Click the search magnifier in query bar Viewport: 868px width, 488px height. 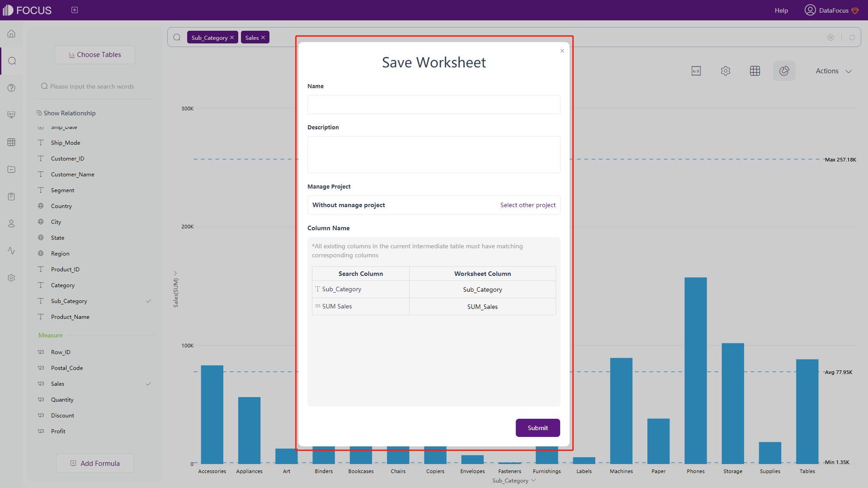(177, 38)
